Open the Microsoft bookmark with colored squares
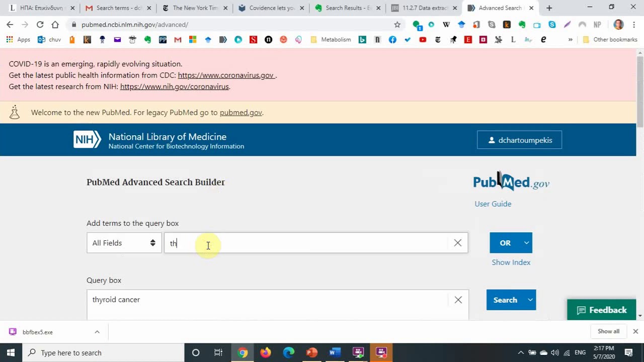644x362 pixels. (193, 40)
